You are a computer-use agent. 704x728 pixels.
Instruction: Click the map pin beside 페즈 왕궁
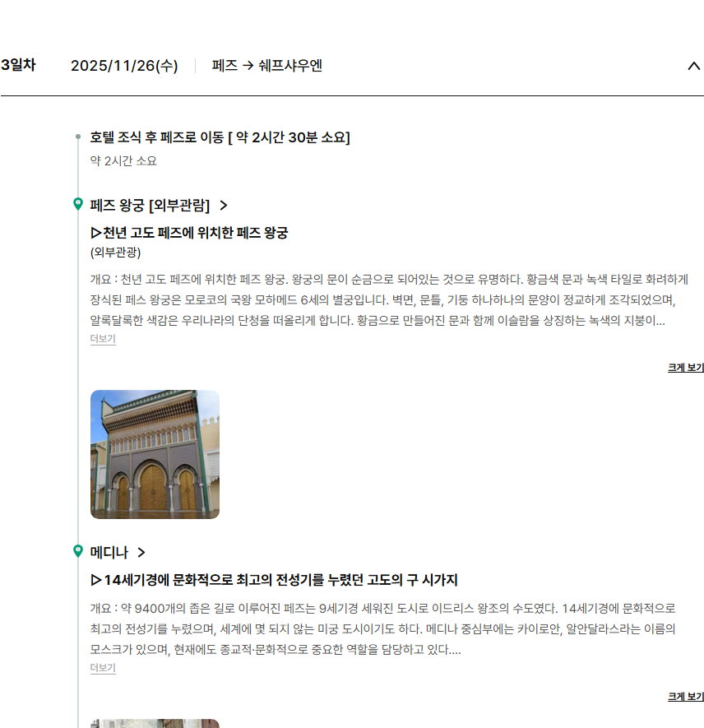coord(78,204)
